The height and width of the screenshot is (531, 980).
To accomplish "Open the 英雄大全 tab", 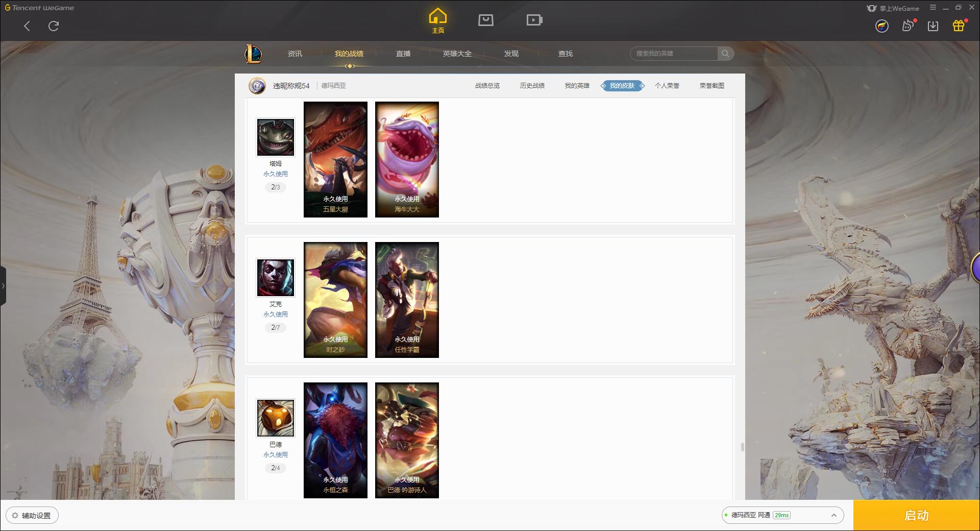I will coord(457,54).
